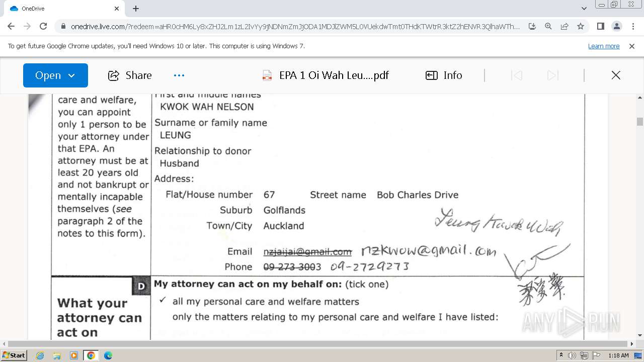Open the zoom magnifier icon in address bar
This screenshot has height=362, width=644.
pyautogui.click(x=548, y=26)
